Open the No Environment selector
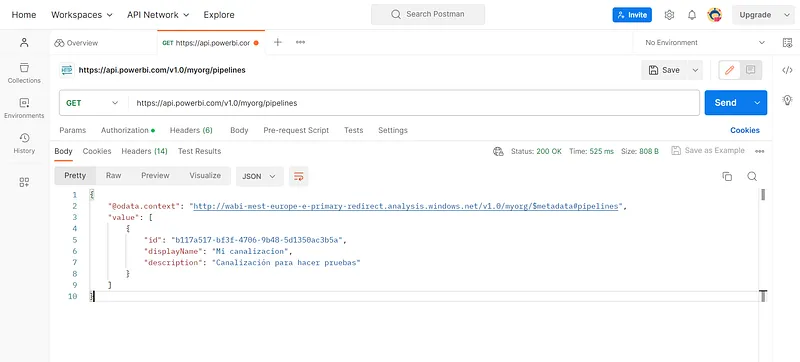Image resolution: width=800 pixels, height=362 pixels. 705,43
